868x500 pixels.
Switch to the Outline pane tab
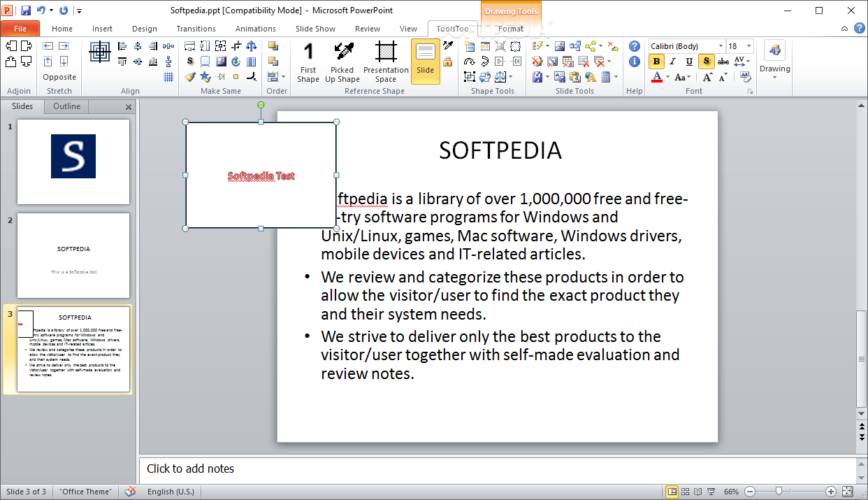pos(67,106)
